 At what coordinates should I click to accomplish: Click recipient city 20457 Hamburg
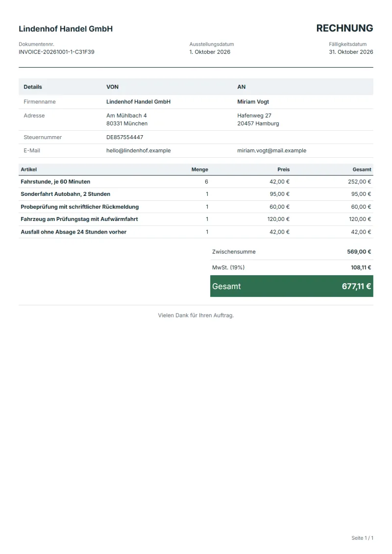[x=258, y=123]
